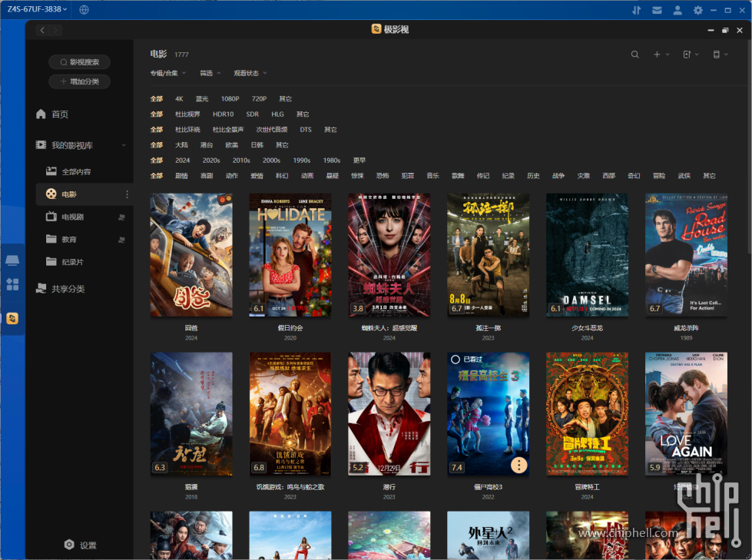Viewport: 752px width, 560px height.
Task: Filter by 恐怖 genre
Action: click(x=383, y=175)
